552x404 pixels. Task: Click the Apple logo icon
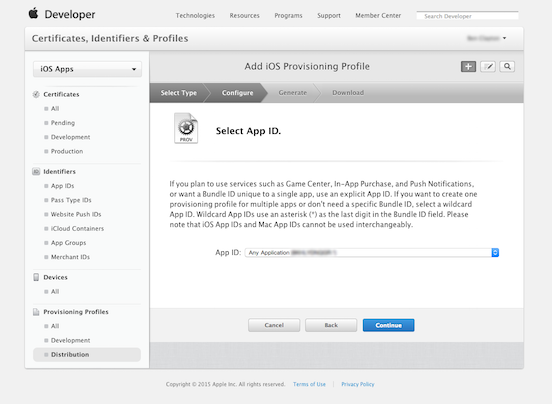tap(33, 14)
